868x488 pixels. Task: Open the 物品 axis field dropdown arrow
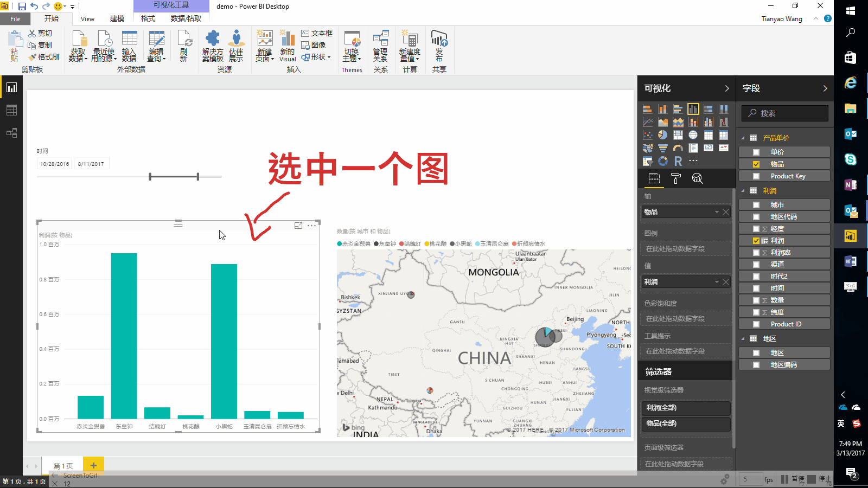coord(717,212)
